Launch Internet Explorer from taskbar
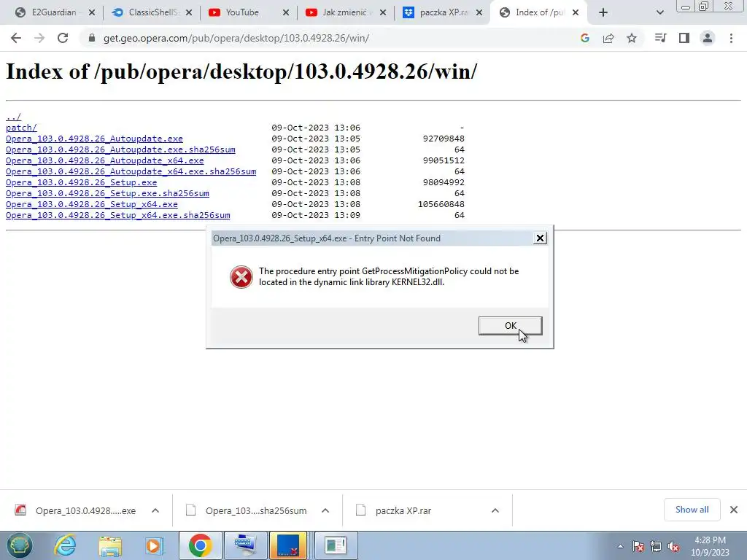The image size is (747, 560). 64,545
